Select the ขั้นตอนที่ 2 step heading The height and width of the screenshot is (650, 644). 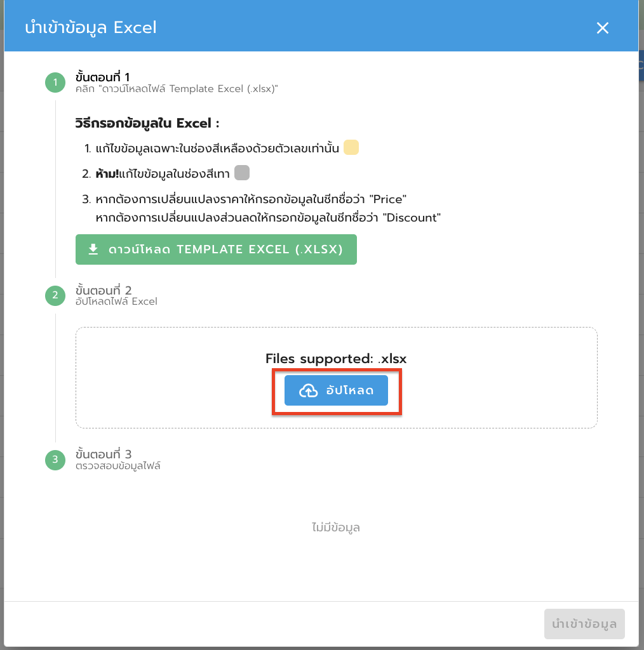tap(103, 290)
